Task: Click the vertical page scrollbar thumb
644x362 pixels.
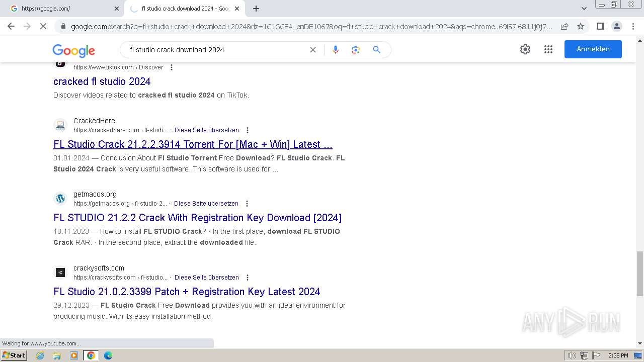Action: point(640,274)
